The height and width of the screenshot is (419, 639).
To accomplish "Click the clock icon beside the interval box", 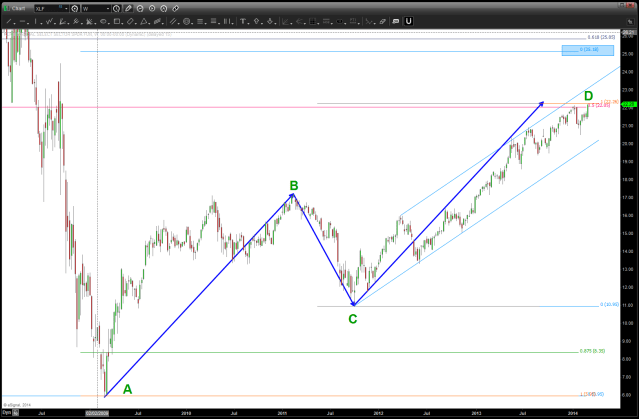I will (116, 8).
